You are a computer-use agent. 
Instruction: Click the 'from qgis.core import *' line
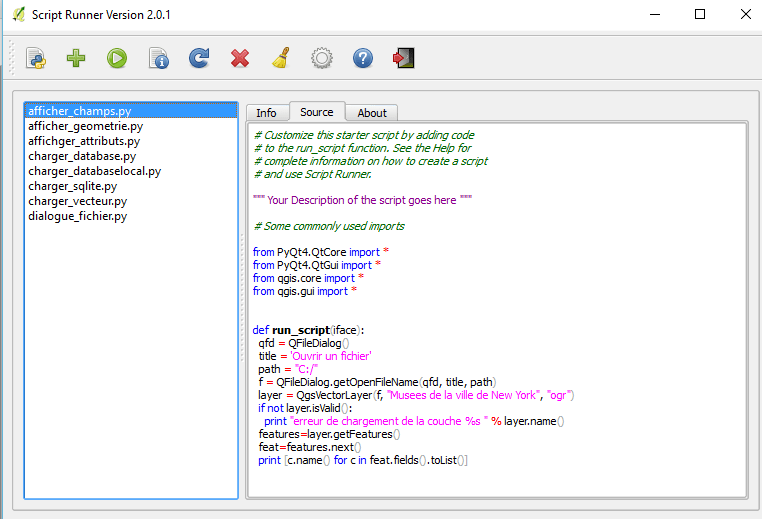click(308, 278)
